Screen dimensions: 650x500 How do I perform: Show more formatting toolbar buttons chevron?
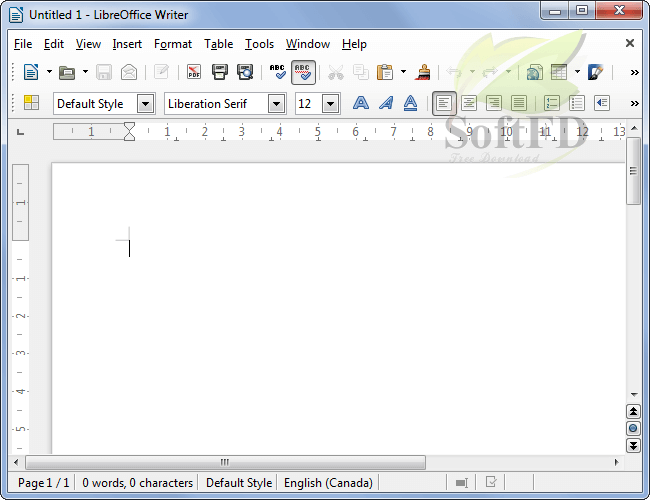[634, 103]
